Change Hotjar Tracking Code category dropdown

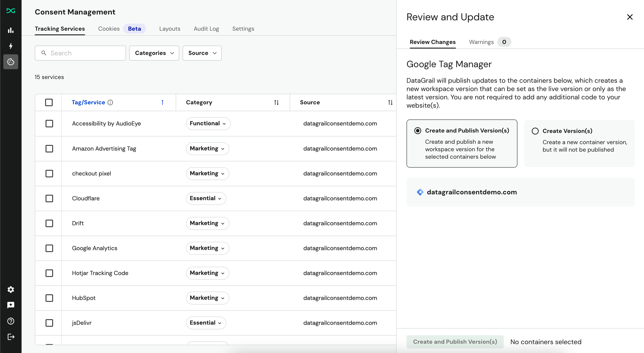click(x=207, y=273)
